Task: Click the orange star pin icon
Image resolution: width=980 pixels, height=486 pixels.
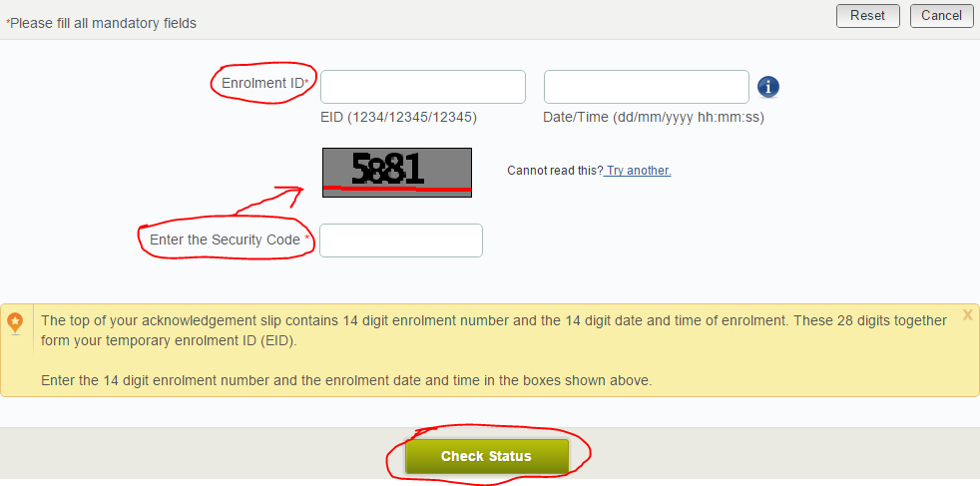Action: coord(16,323)
